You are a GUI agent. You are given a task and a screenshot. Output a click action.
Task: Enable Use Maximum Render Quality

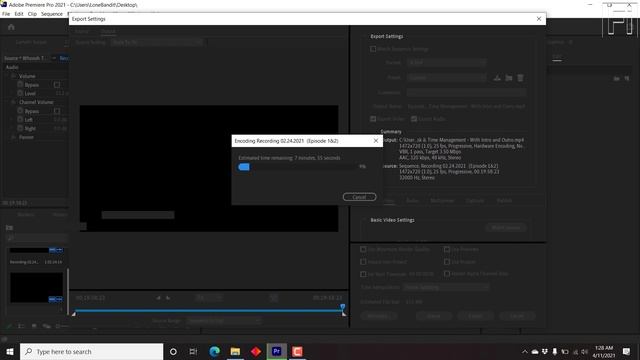tap(363, 249)
